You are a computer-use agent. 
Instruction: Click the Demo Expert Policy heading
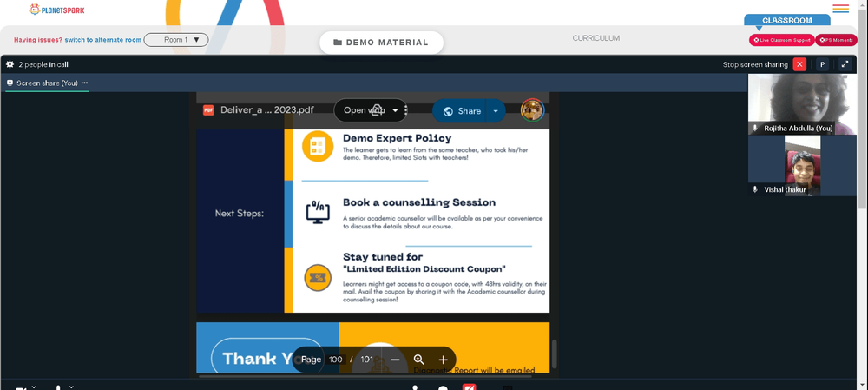click(x=397, y=138)
